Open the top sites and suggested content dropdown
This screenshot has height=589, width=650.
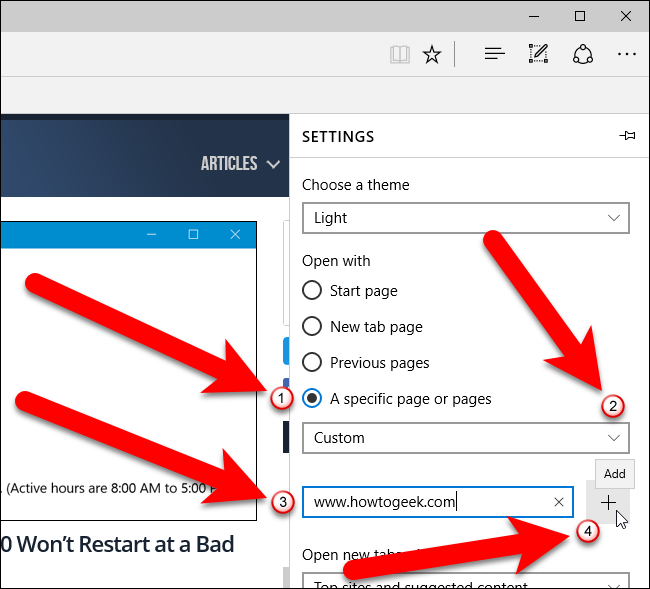pos(466,581)
